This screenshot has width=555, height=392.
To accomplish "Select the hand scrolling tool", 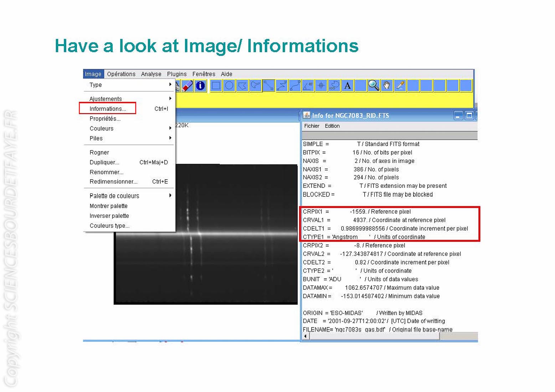I will [x=387, y=86].
